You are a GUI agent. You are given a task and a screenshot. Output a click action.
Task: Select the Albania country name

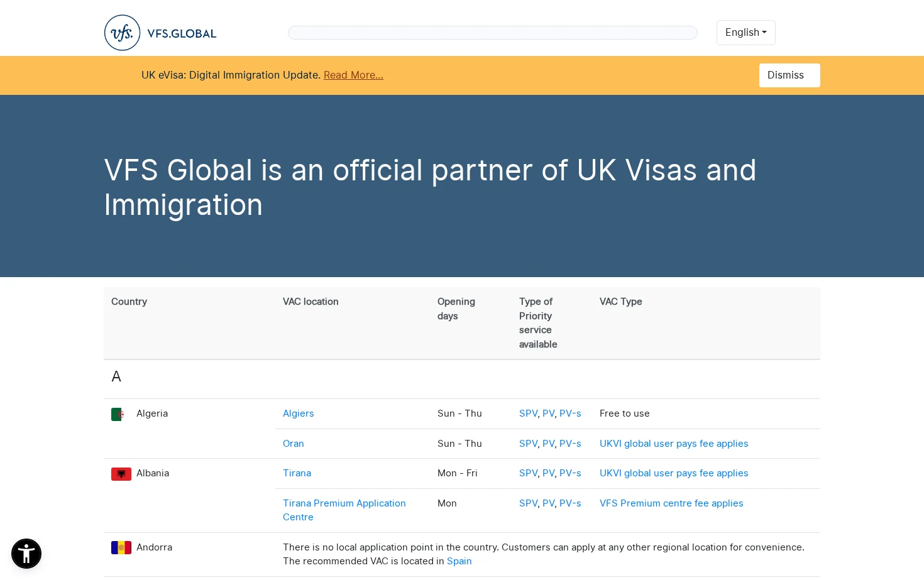pyautogui.click(x=153, y=473)
